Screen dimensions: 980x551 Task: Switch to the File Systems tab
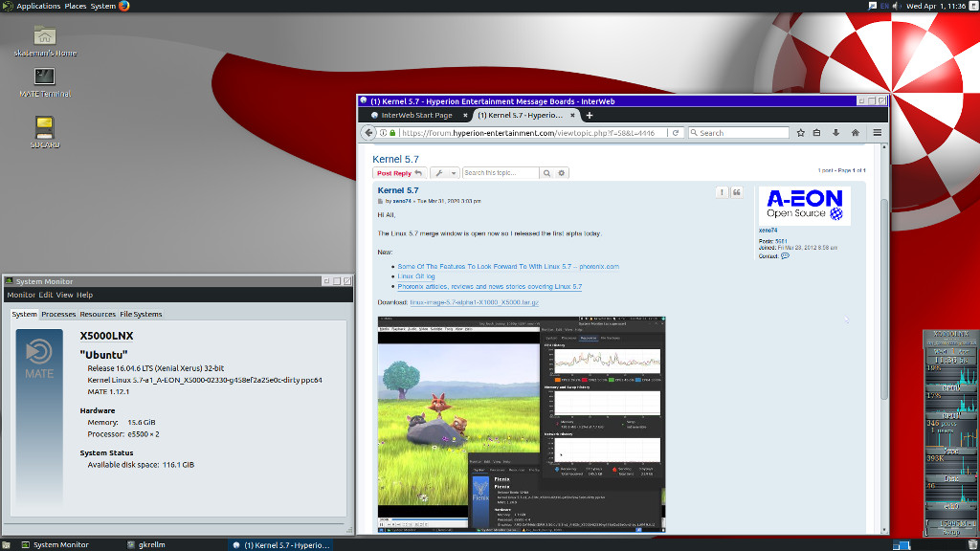141,314
